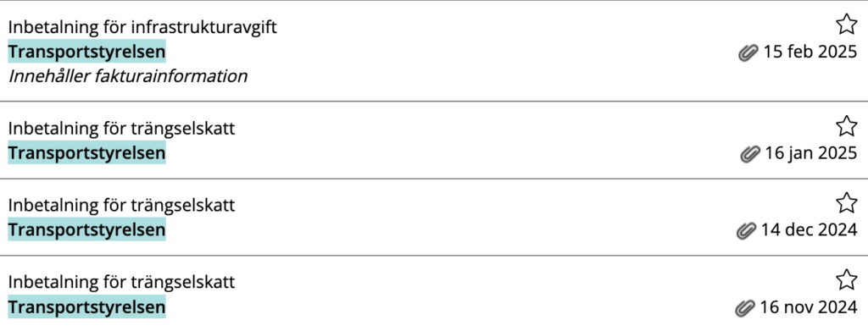Star the 15 feb 2025 infrastrukturavgift message
This screenshot has height=331, width=868.
[846, 25]
